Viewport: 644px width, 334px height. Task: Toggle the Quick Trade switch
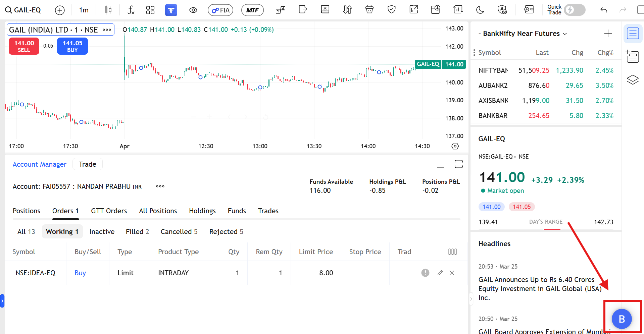click(x=575, y=10)
